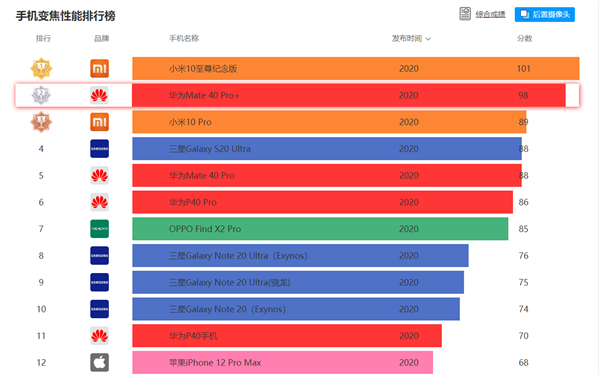Click the 排行 column header
The height and width of the screenshot is (376, 600).
(43, 38)
